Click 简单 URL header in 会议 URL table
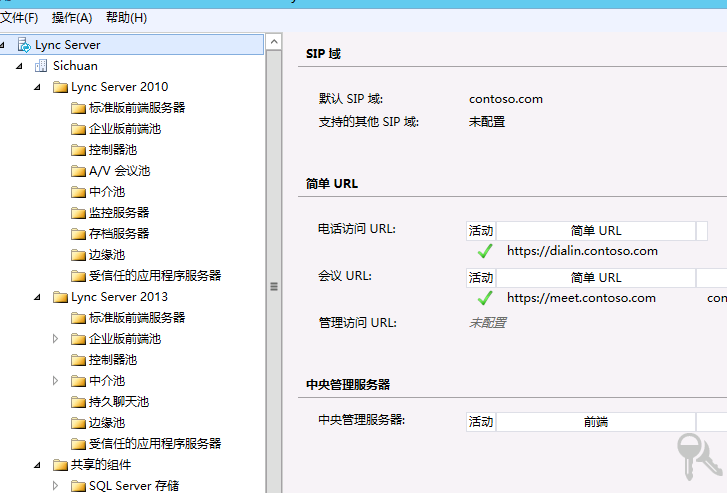 596,278
